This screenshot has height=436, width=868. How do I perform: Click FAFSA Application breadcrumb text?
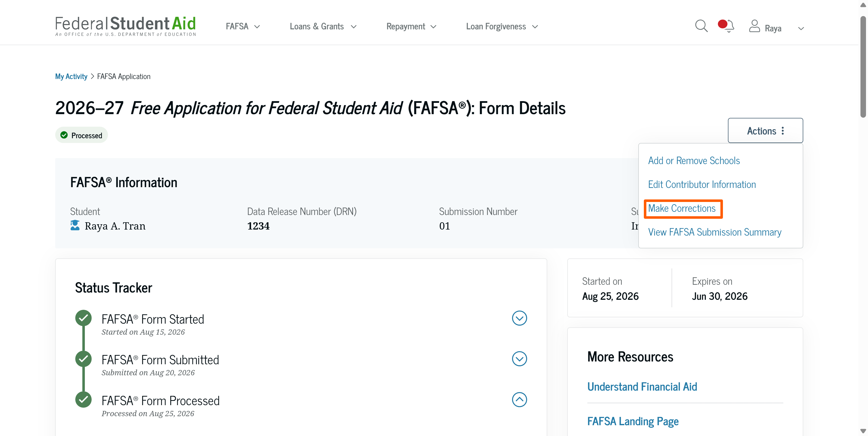pos(124,77)
